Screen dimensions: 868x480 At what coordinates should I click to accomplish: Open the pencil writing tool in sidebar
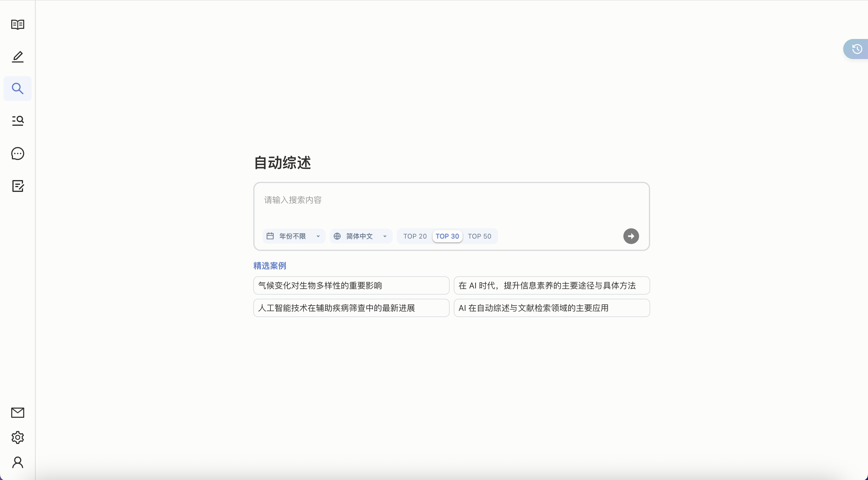(x=17, y=57)
